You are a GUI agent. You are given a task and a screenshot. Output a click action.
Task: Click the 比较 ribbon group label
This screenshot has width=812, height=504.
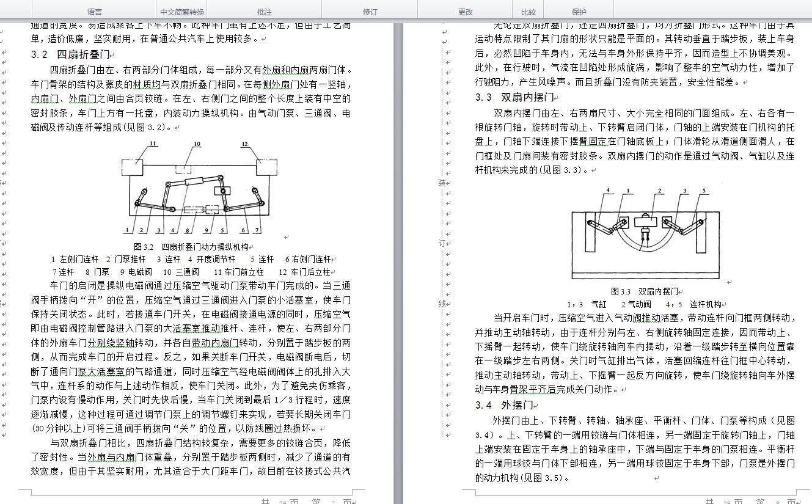pyautogui.click(x=529, y=12)
